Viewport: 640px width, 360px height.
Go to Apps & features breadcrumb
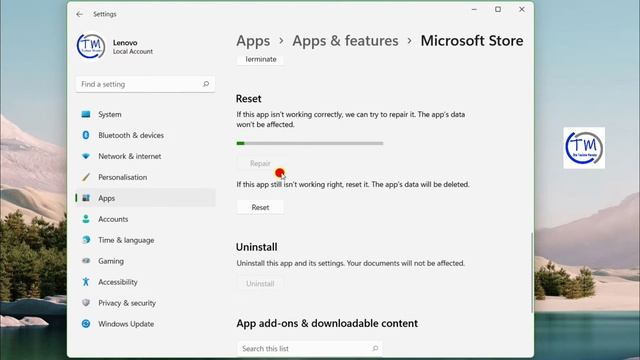(x=345, y=41)
